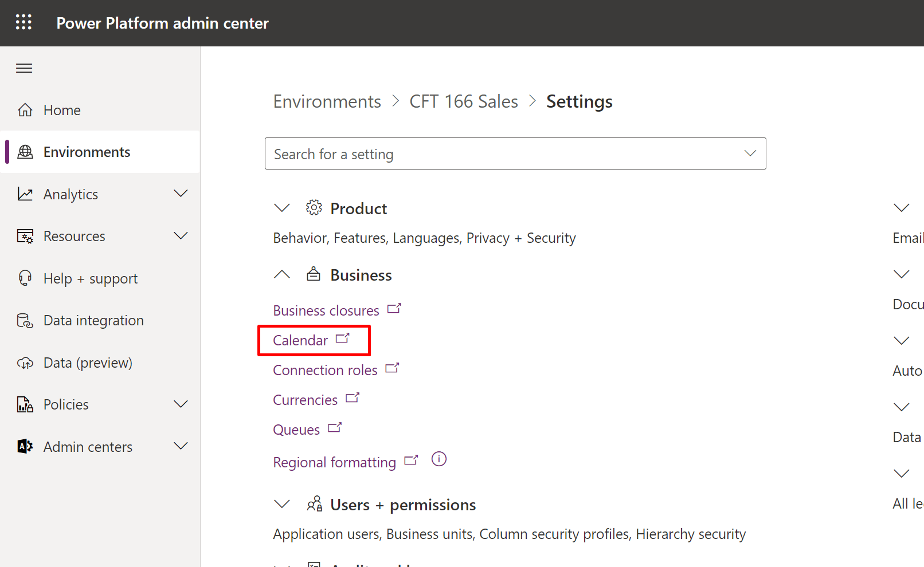Expand the Policies sidebar chevron
The width and height of the screenshot is (924, 567).
(x=181, y=404)
